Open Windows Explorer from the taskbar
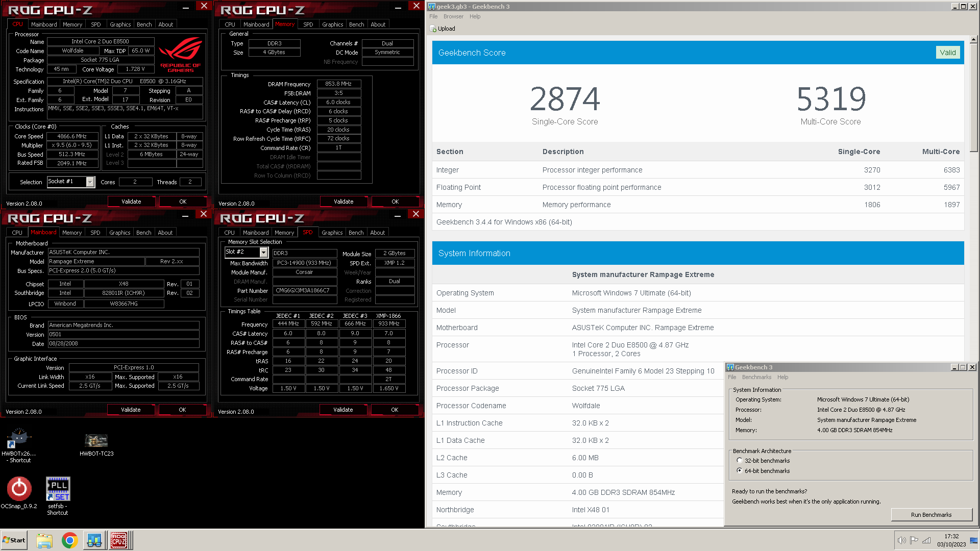The height and width of the screenshot is (551, 980). 44,540
